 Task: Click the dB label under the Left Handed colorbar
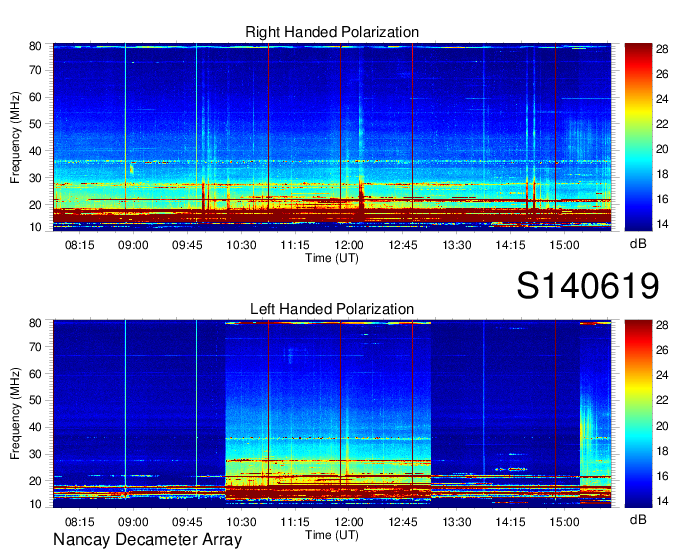click(x=638, y=519)
